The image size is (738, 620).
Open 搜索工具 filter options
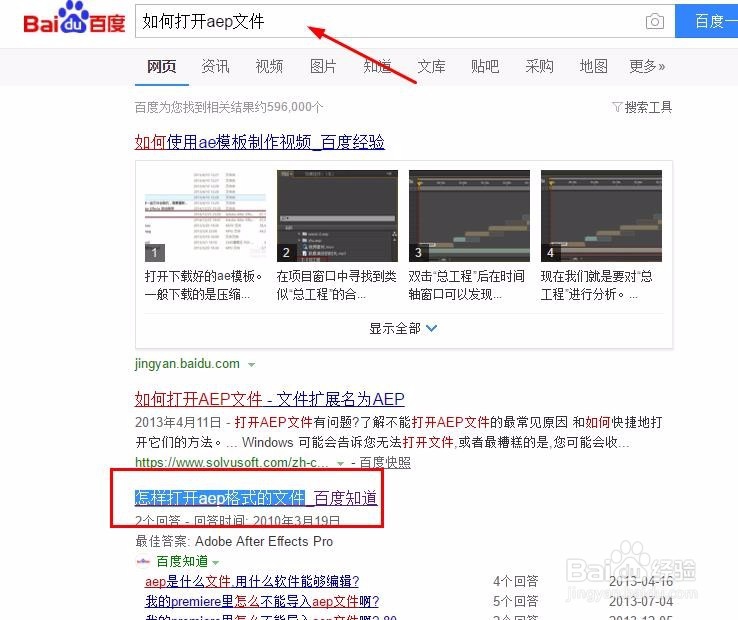(x=642, y=107)
